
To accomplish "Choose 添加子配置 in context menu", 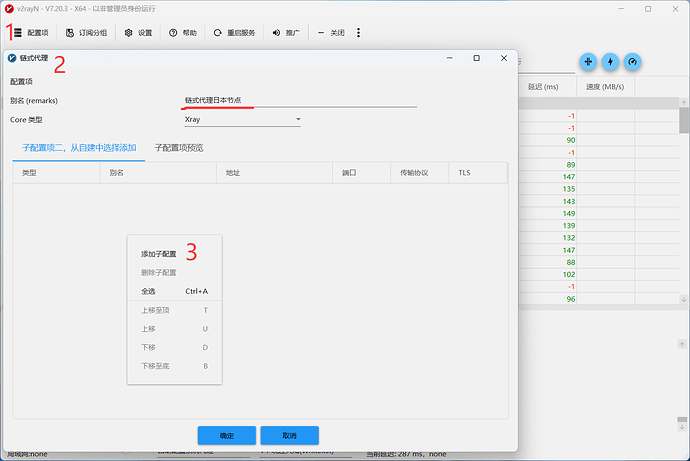I will click(x=174, y=254).
